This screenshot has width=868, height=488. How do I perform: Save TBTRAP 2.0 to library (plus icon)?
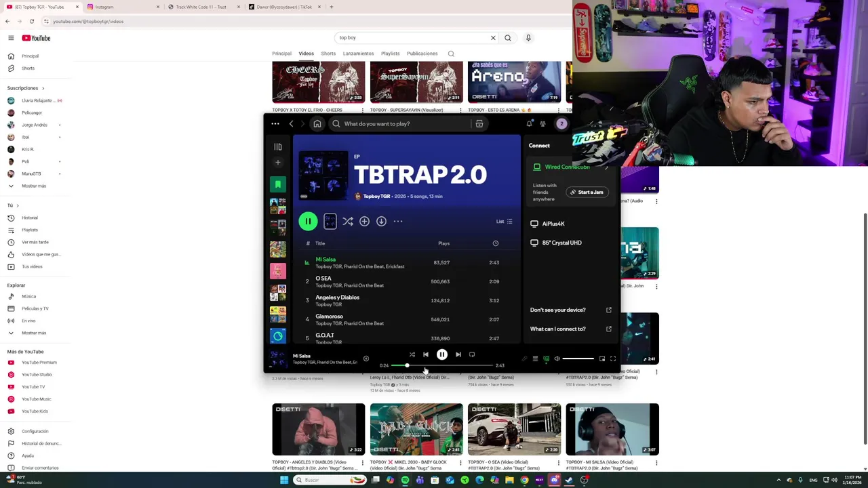[x=364, y=221]
